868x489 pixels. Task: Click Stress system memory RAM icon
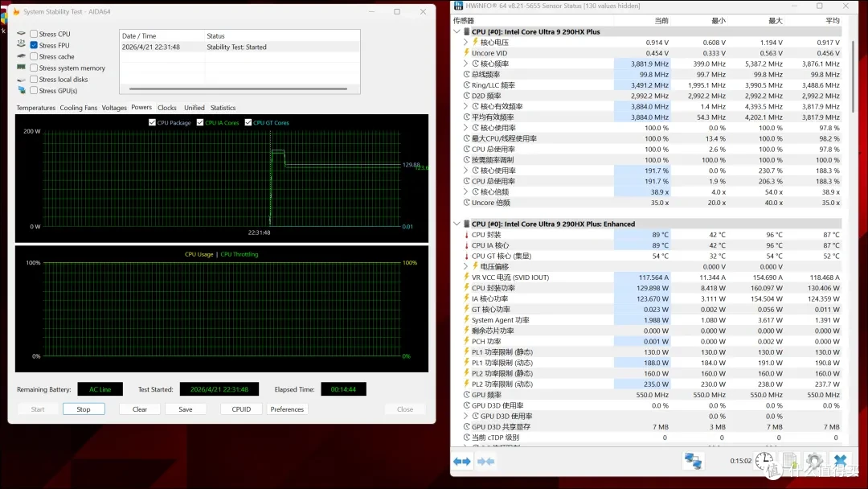22,67
